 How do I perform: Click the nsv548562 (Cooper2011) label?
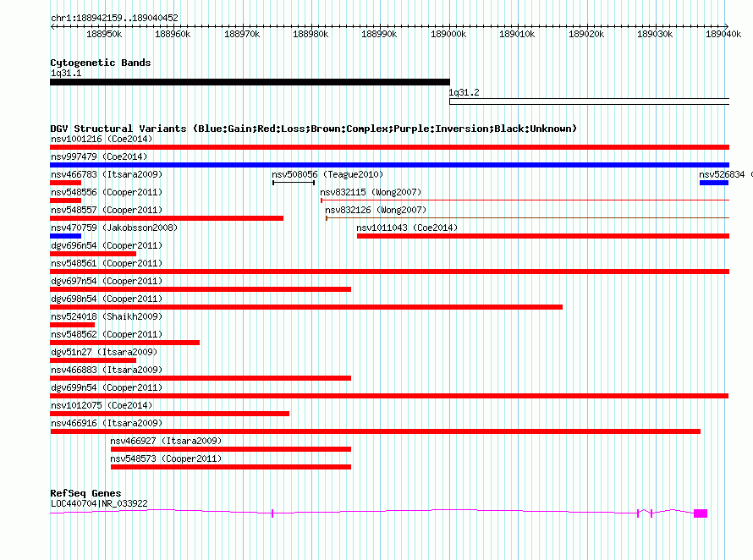pyautogui.click(x=107, y=335)
